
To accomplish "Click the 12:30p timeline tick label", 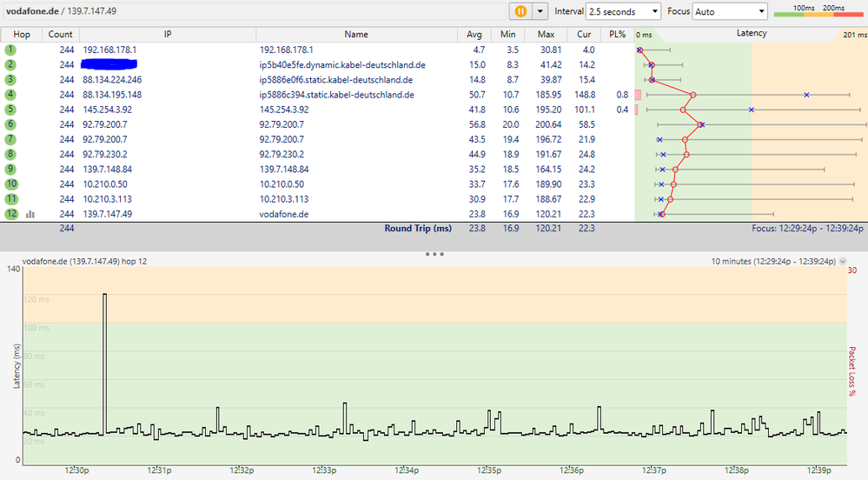I will (76, 470).
